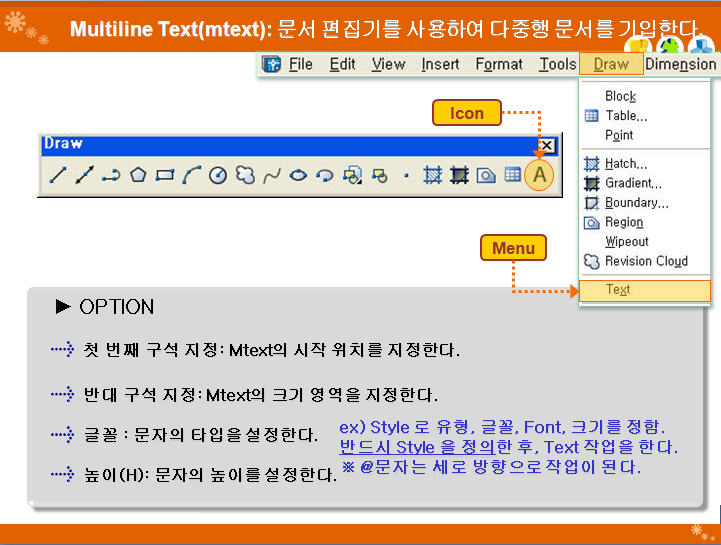
Task: Close the Draw toolbar
Action: pos(546,145)
